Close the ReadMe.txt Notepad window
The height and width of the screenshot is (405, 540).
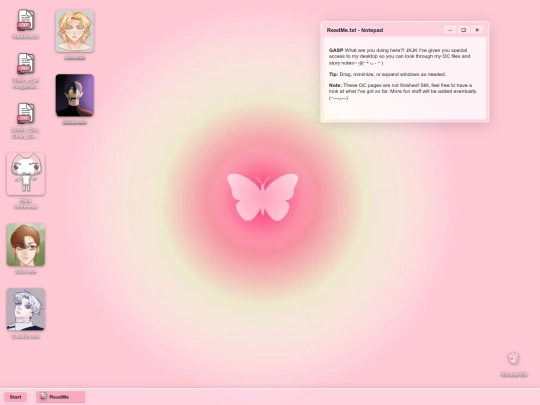477,30
